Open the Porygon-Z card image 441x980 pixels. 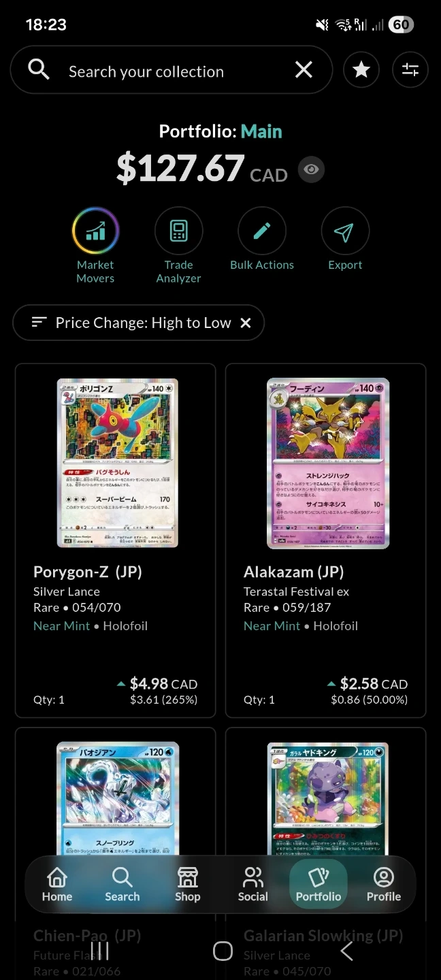pos(117,463)
